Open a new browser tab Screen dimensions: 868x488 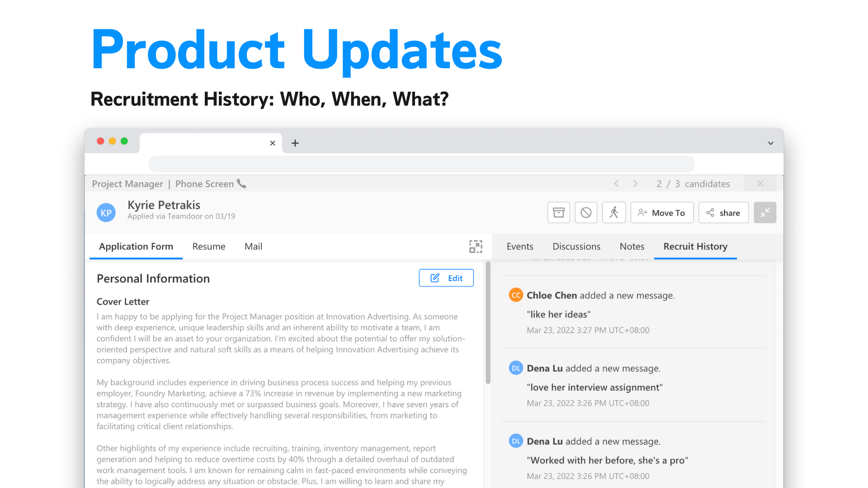click(295, 143)
